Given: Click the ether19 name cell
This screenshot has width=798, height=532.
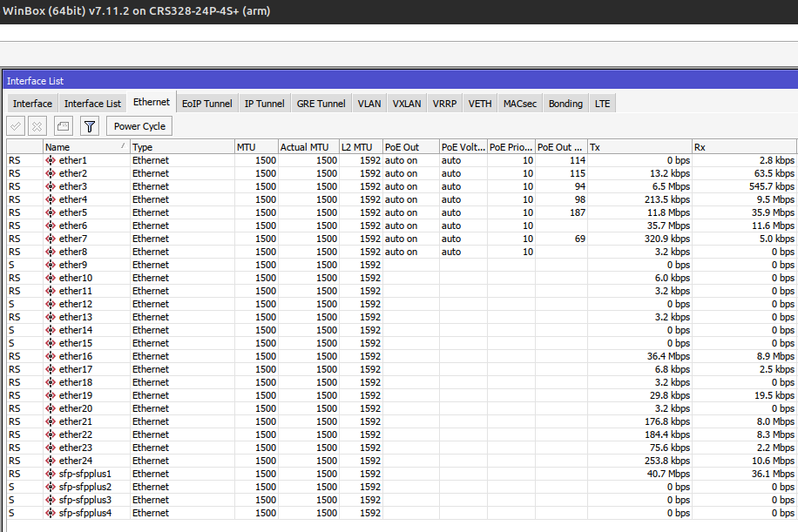Looking at the screenshot, I should click(x=86, y=395).
